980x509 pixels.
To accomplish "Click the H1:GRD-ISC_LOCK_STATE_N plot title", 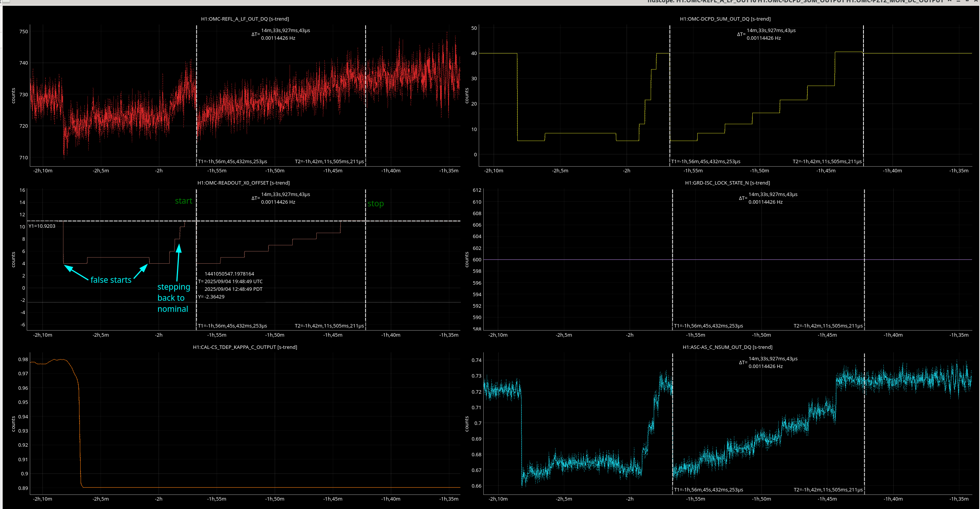I will pos(727,183).
